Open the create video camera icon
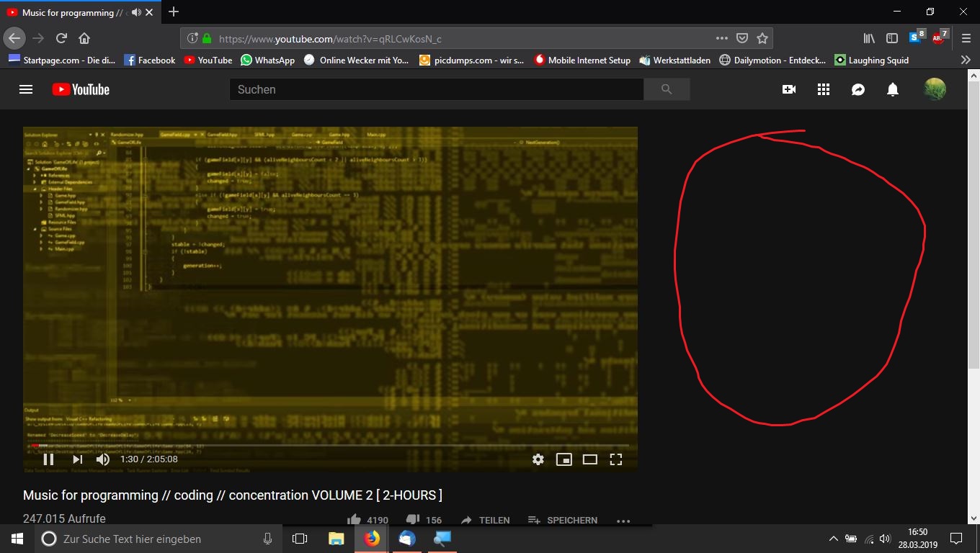Screen dimensions: 980x553 (x=789, y=89)
